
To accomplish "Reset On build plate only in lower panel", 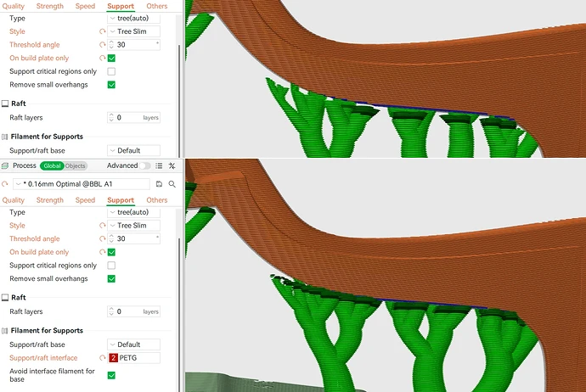I will coord(103,252).
